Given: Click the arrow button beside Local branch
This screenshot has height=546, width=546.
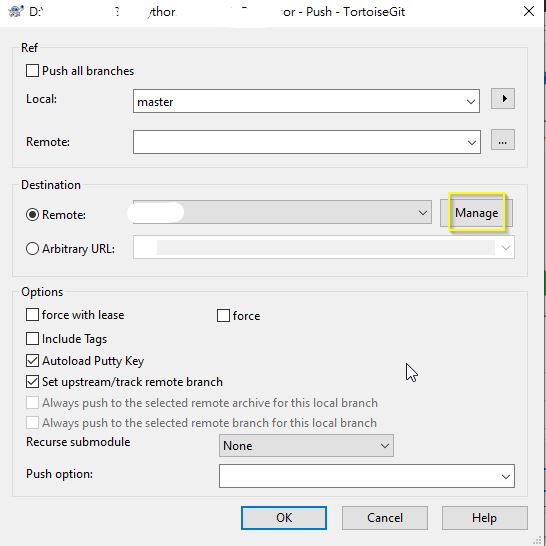Looking at the screenshot, I should click(x=502, y=99).
